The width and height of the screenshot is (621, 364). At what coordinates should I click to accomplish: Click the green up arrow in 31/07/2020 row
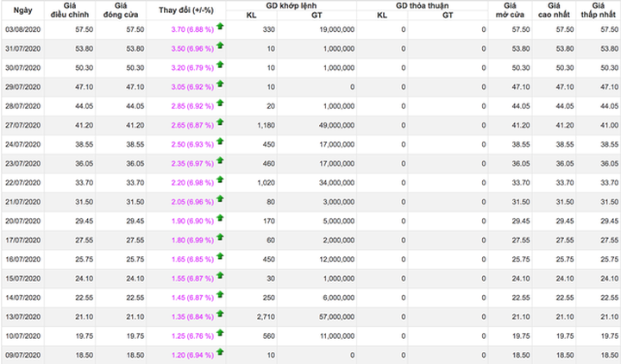[x=220, y=47]
